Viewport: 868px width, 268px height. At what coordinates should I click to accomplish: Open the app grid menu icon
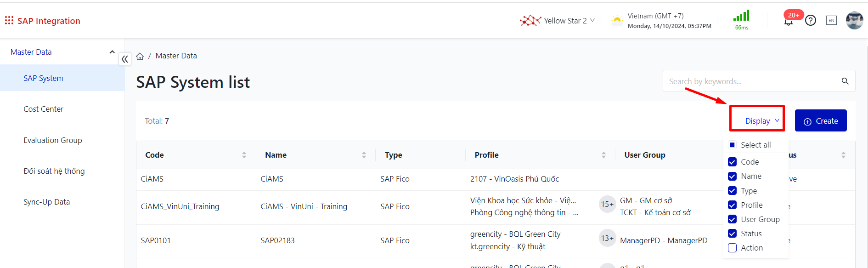tap(9, 21)
